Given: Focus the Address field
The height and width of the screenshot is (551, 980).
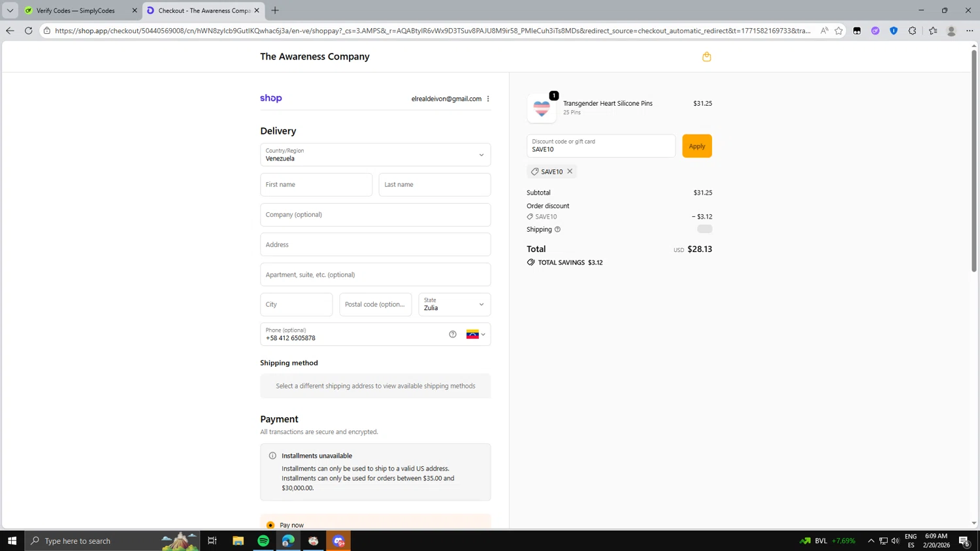Looking at the screenshot, I should [x=375, y=245].
